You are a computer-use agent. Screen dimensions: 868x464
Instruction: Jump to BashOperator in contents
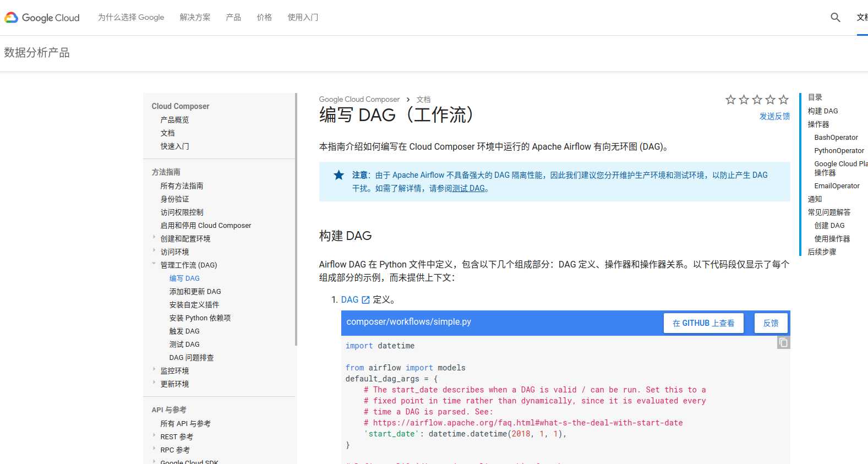(836, 138)
